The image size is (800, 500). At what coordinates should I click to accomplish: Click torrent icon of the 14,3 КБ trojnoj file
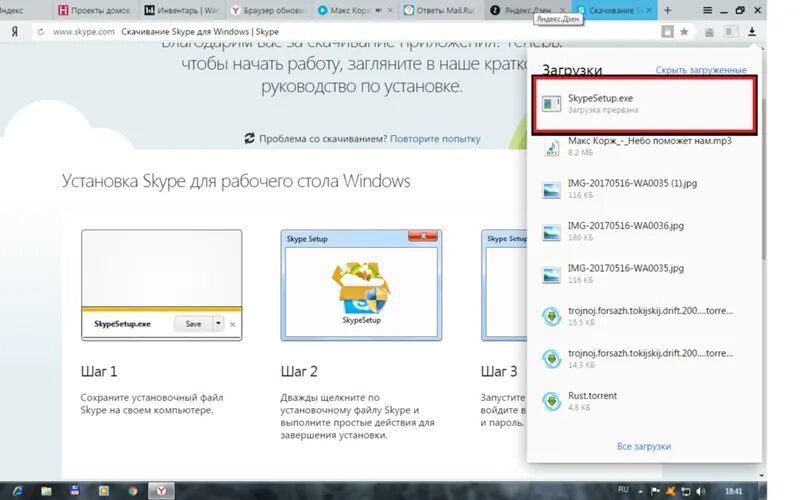coord(552,359)
